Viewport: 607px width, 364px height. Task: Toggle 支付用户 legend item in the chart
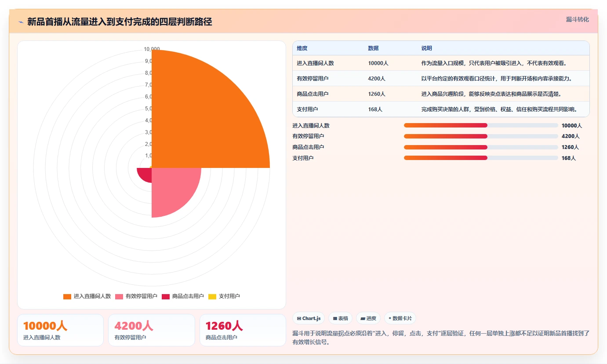click(x=224, y=296)
